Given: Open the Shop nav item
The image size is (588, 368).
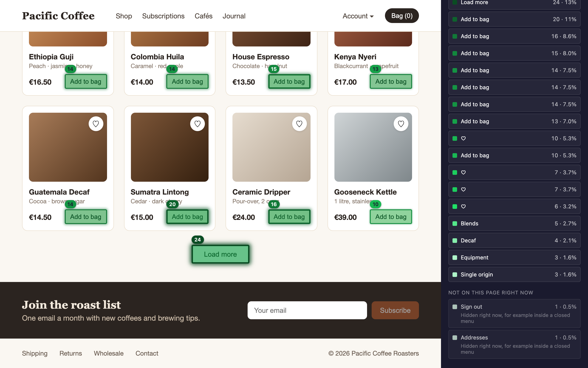Looking at the screenshot, I should click(x=124, y=16).
